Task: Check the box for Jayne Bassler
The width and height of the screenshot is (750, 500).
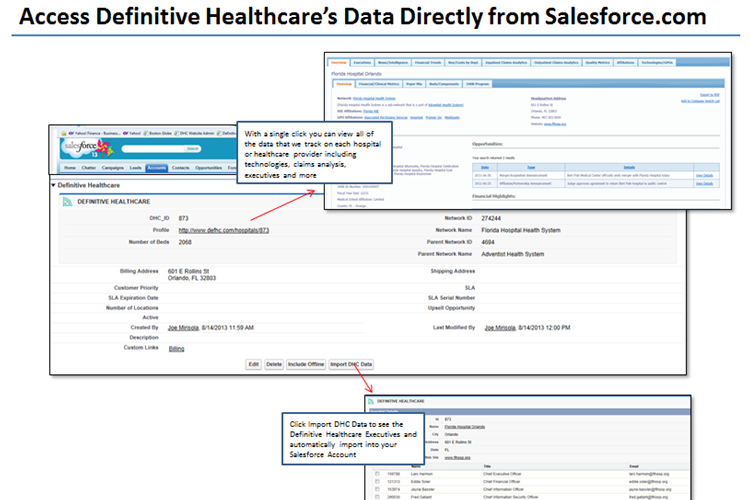Action: coord(377,489)
